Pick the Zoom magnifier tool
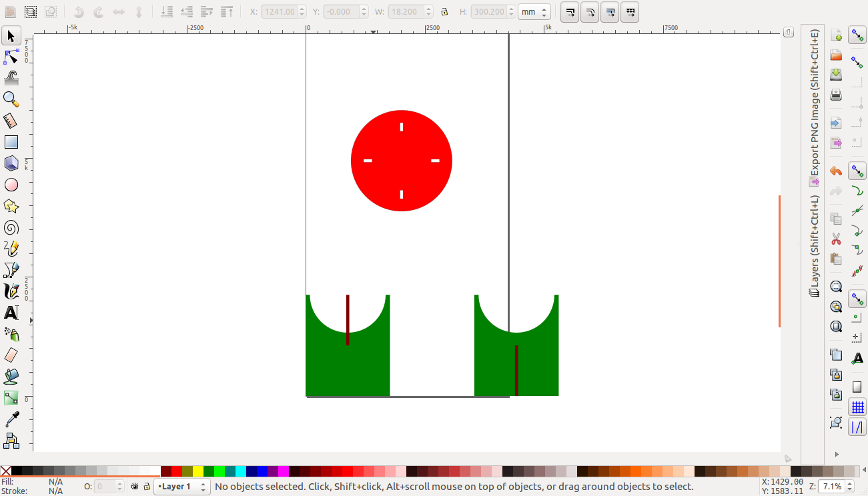 tap(11, 99)
